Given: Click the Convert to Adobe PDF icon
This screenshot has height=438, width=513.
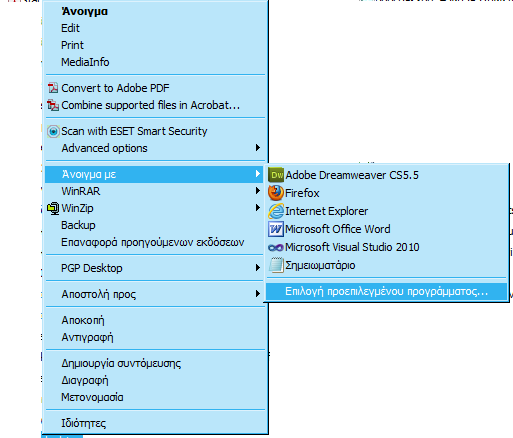Looking at the screenshot, I should tap(53, 88).
